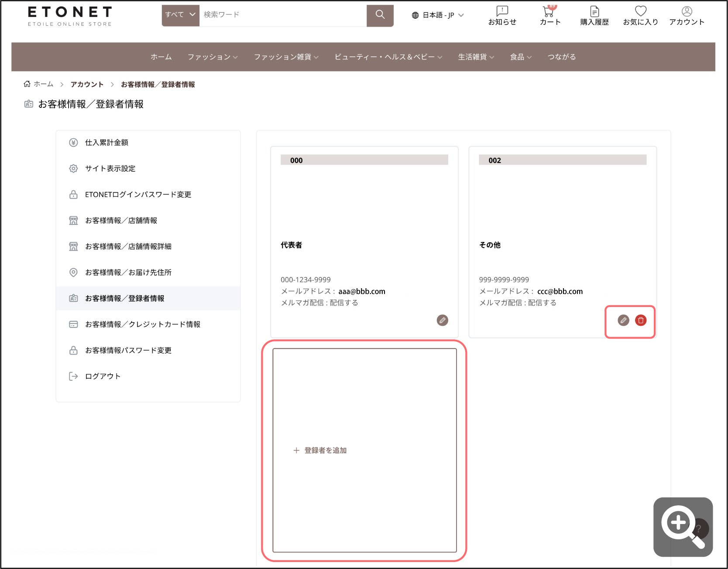This screenshot has height=569, width=728.
Task: Delete registrant 002 with trash icon
Action: pos(641,320)
